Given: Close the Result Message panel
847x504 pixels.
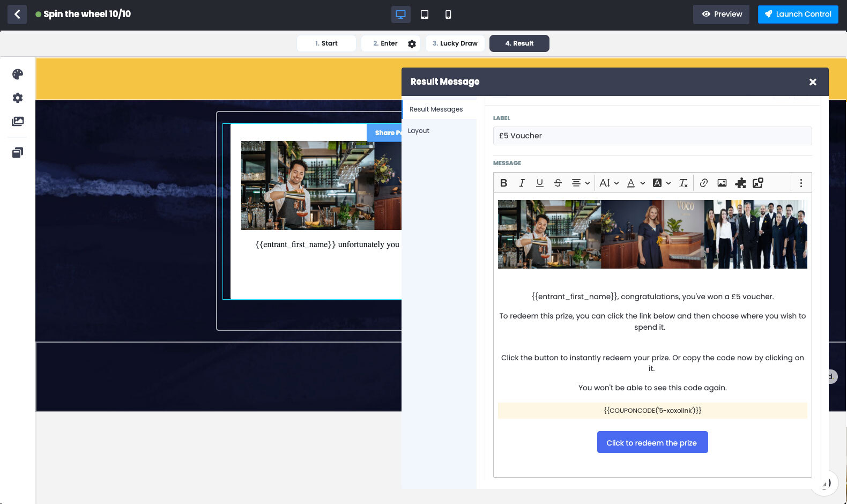Looking at the screenshot, I should [x=813, y=82].
